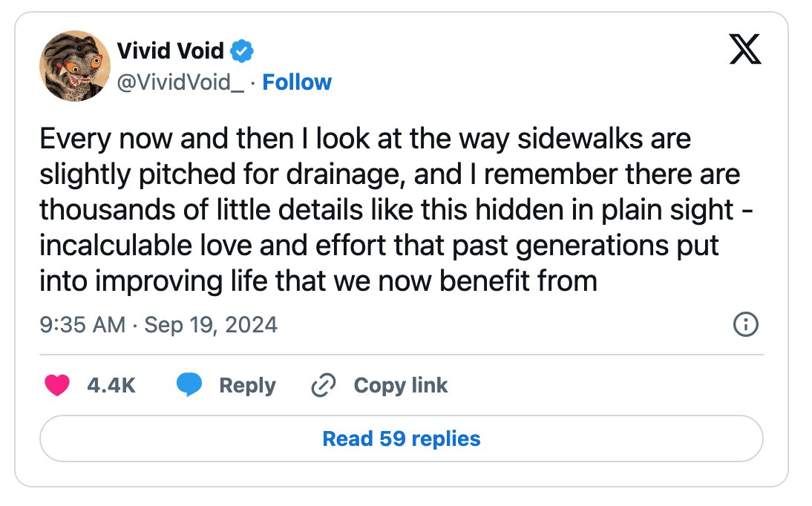The image size is (812, 506).
Task: Click the word "incalculable" in the tweet
Action: tap(116, 246)
